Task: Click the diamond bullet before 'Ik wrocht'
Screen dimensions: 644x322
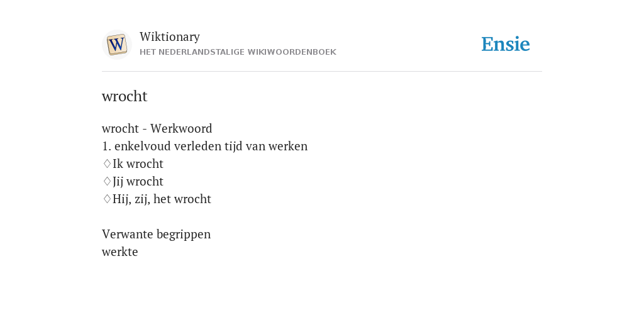Action: pyautogui.click(x=107, y=164)
